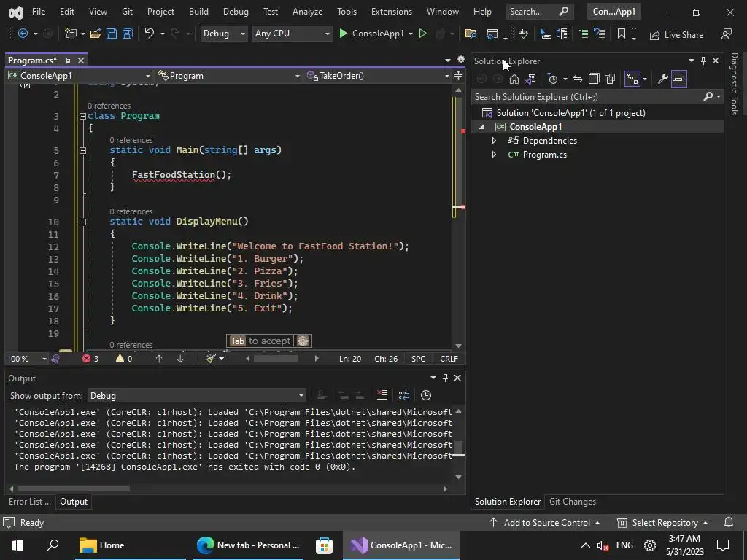
Task: Toggle word wrap in Output panel
Action: pos(404,395)
